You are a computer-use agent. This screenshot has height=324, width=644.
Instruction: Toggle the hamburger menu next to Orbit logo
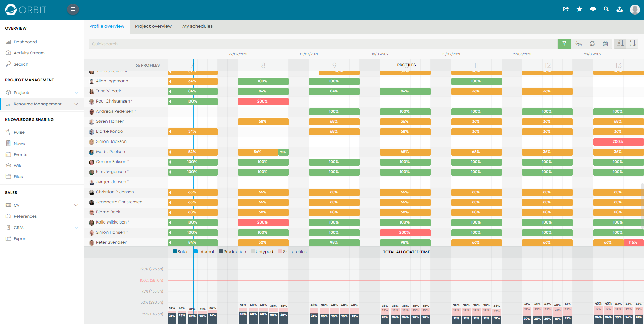(73, 9)
